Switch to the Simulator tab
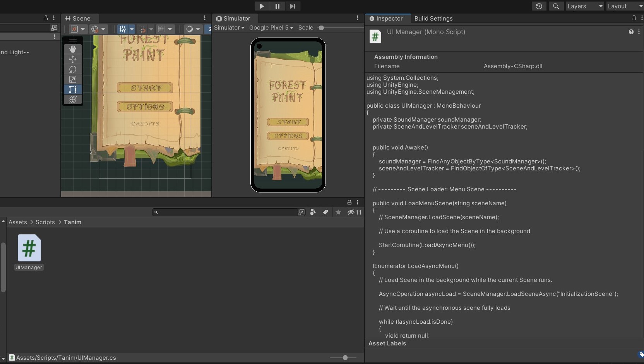Image resolution: width=644 pixels, height=364 pixels. pos(233,19)
